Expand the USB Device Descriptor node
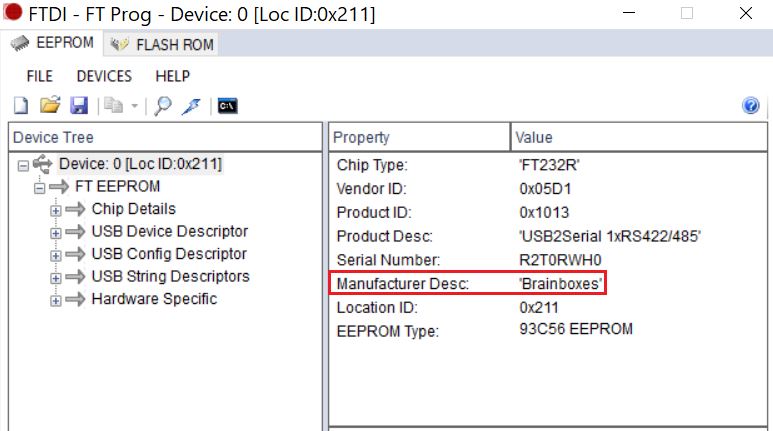The height and width of the screenshot is (431, 773). click(x=56, y=232)
